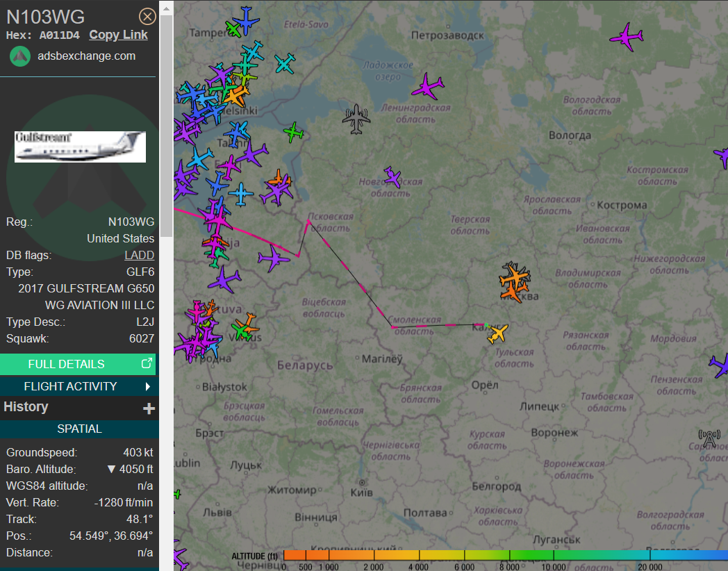Select the cyan aircraft near Etela-Savo
The height and width of the screenshot is (571, 728).
coord(284,63)
